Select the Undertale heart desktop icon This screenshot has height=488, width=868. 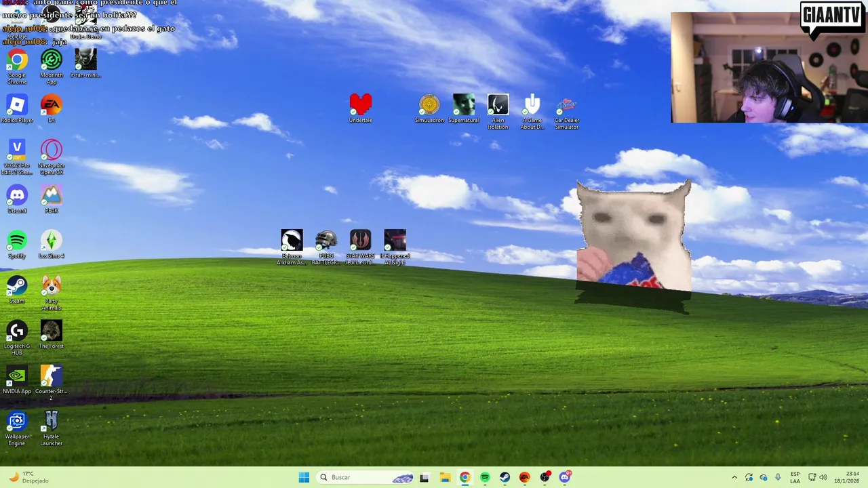pos(361,108)
